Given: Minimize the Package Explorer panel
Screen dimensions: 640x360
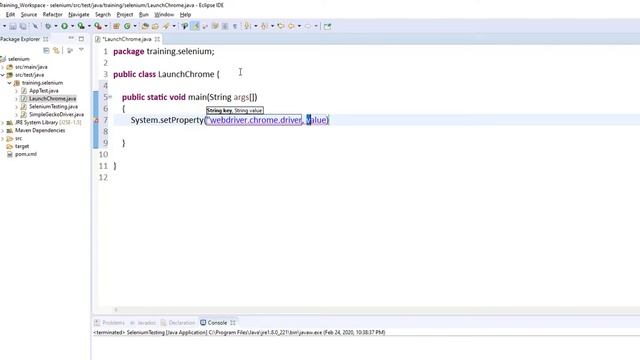Looking at the screenshot, I should coord(71,38).
